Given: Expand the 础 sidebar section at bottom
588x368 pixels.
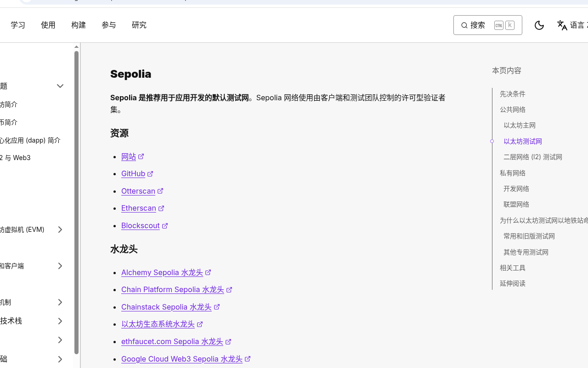Looking at the screenshot, I should (x=60, y=359).
